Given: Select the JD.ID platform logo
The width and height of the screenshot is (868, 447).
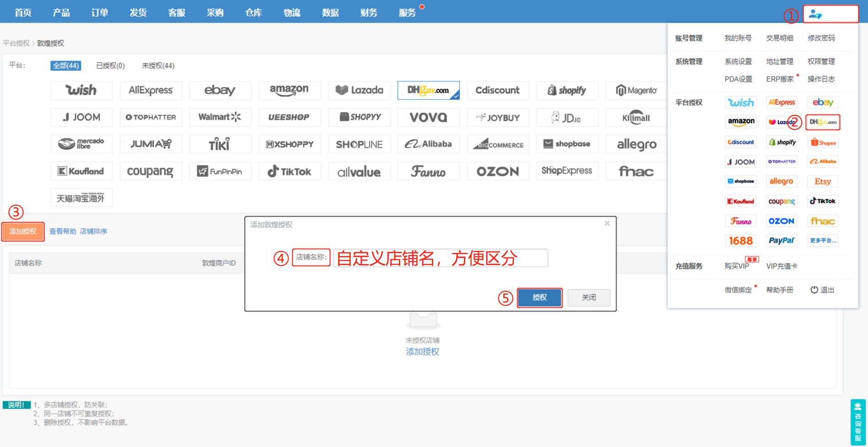Looking at the screenshot, I should tap(568, 117).
